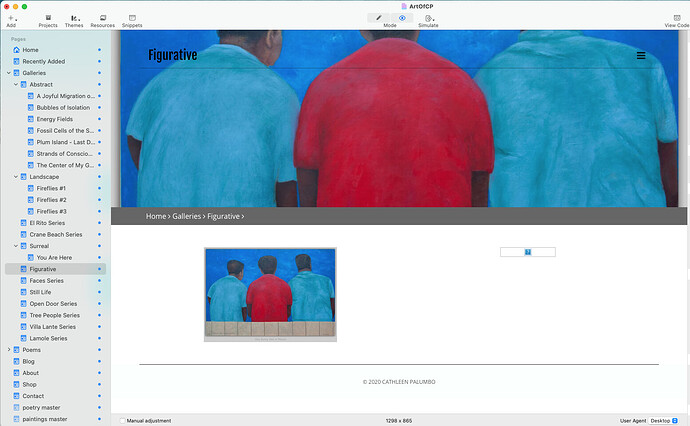Click the Still Life page icon

click(x=23, y=292)
